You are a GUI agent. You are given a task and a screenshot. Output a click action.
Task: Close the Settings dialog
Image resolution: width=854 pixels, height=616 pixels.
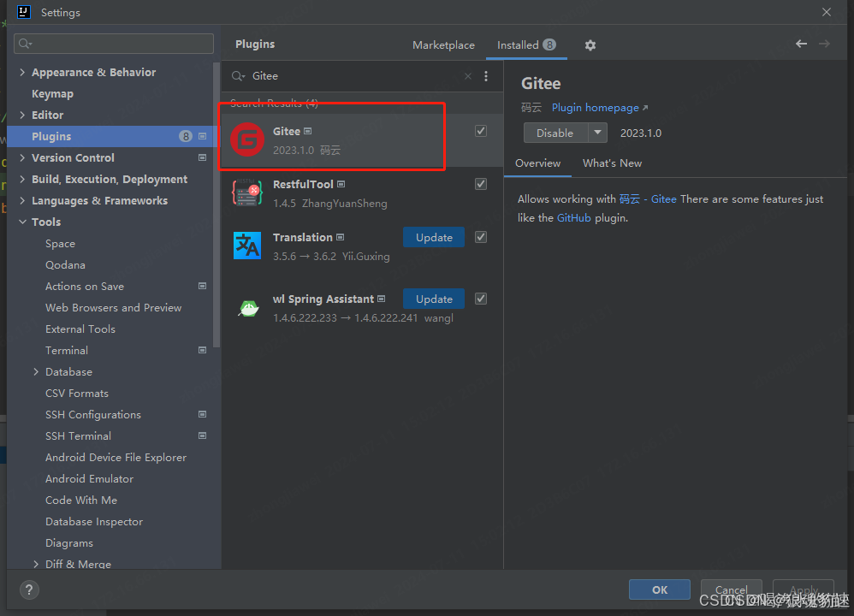click(x=827, y=12)
